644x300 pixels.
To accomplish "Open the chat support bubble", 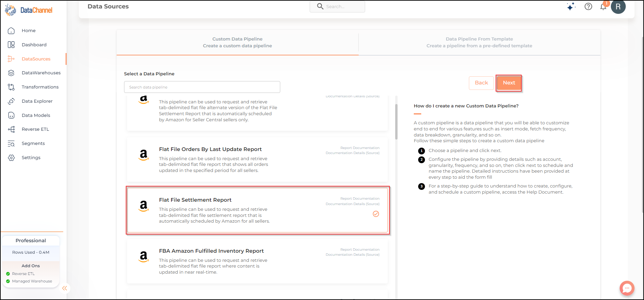I will pos(627,288).
